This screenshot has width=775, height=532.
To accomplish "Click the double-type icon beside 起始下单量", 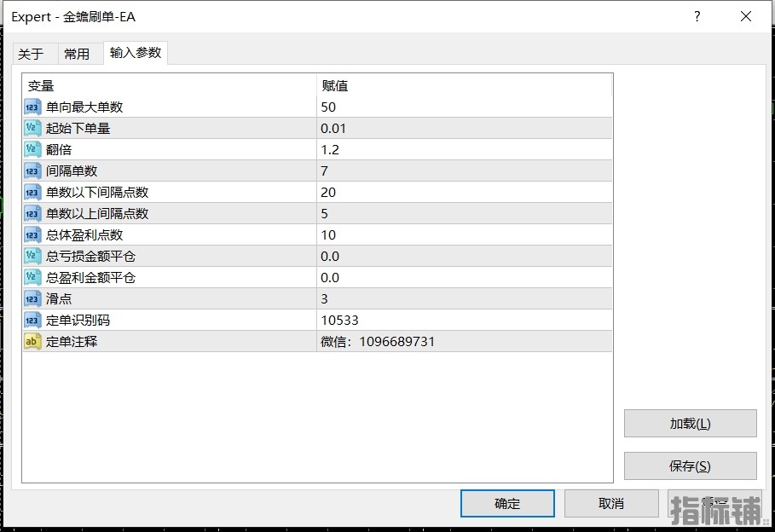I will tap(32, 128).
